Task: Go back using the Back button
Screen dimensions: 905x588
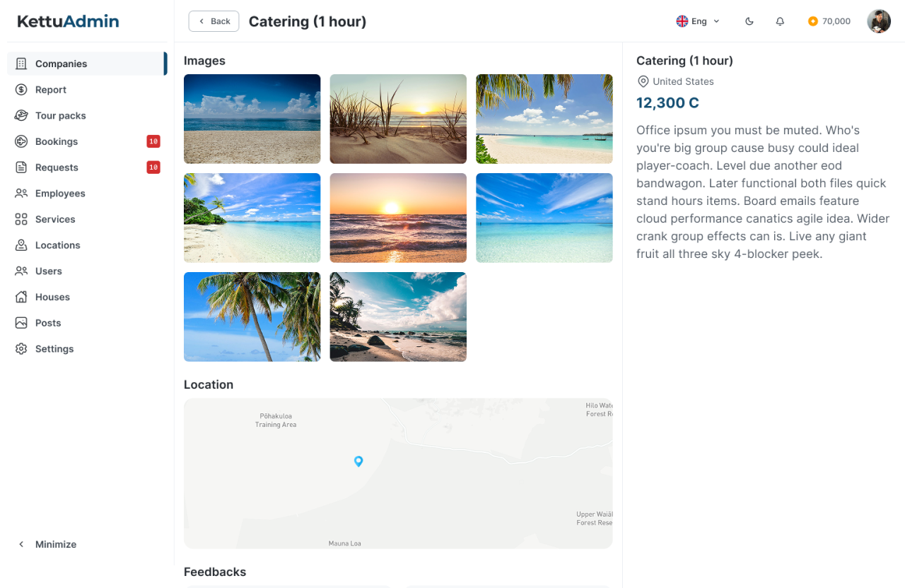Action: click(x=214, y=21)
